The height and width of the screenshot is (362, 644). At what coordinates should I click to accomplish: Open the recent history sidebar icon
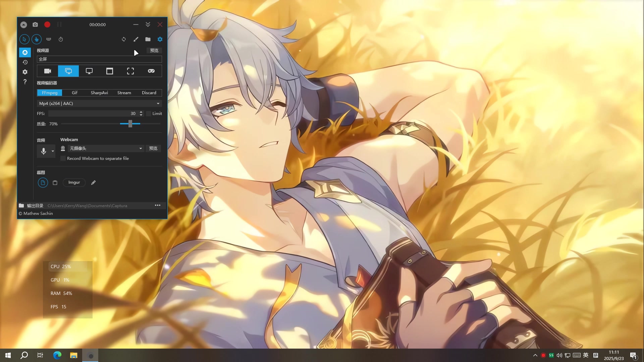[25, 62]
